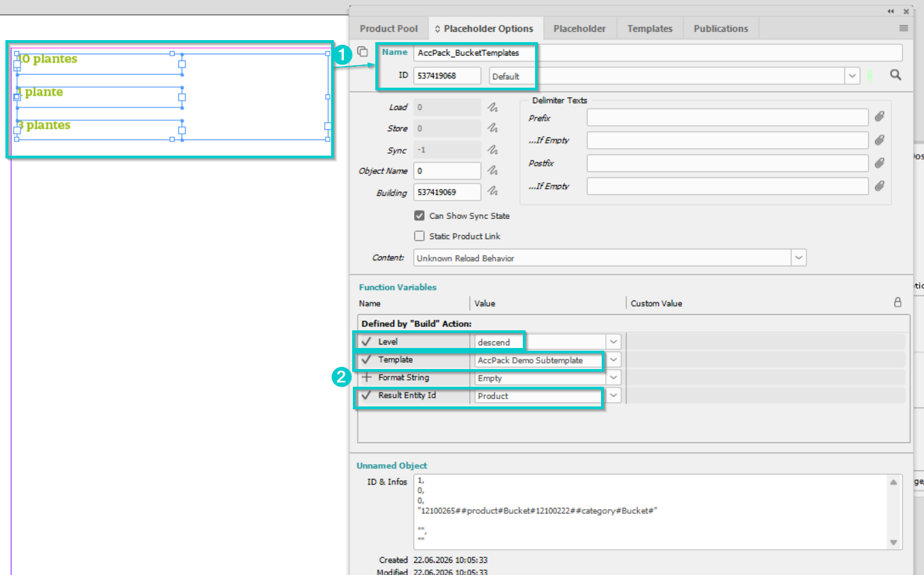Click the script icon next to Object Name

493,171
